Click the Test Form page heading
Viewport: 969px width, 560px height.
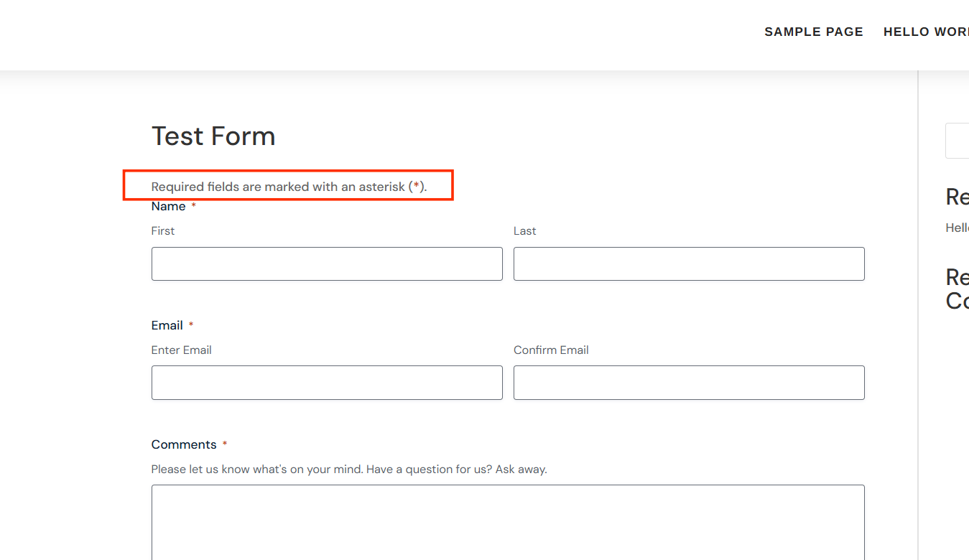tap(213, 136)
